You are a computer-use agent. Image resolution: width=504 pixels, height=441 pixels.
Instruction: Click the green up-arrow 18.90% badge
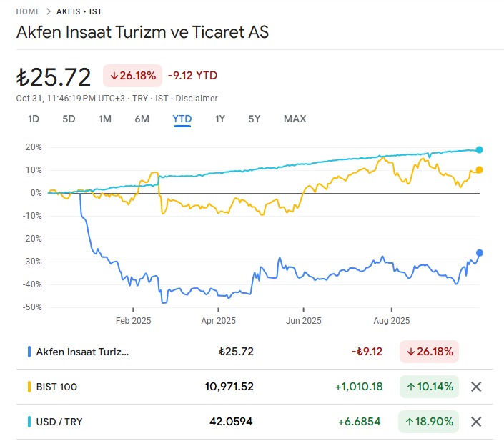click(x=429, y=422)
